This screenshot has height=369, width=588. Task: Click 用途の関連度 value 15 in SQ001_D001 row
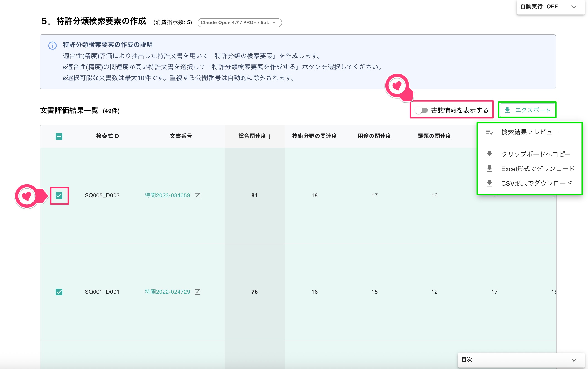coord(374,292)
